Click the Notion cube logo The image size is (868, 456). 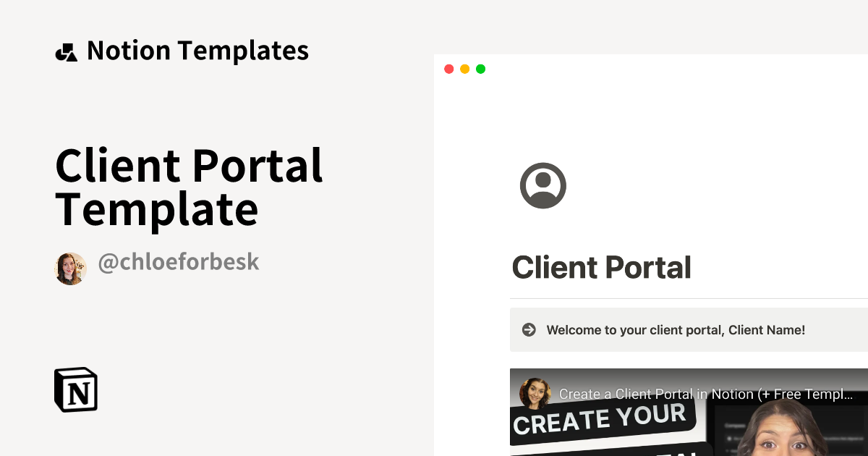76,390
